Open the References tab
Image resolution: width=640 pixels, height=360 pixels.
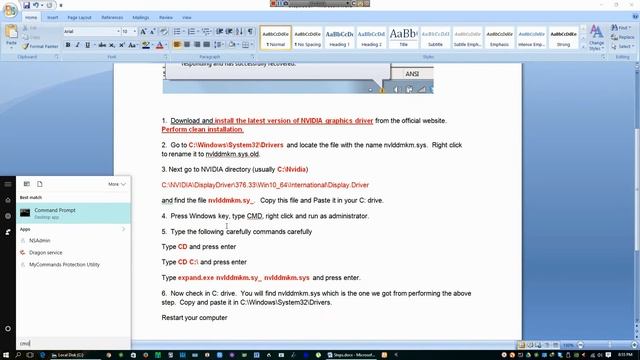point(112,18)
